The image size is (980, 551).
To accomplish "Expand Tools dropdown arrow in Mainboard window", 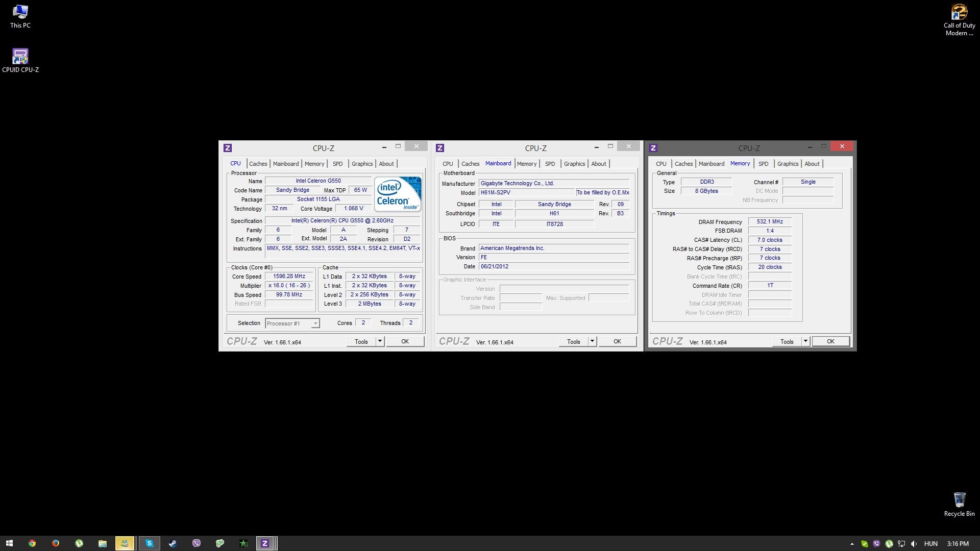I will (592, 341).
